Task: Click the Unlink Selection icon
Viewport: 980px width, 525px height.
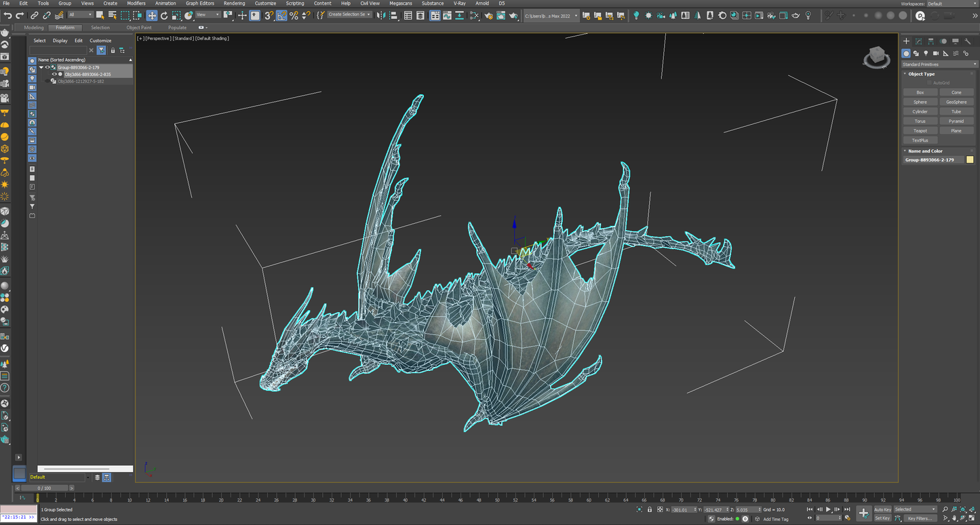Action: click(x=47, y=15)
